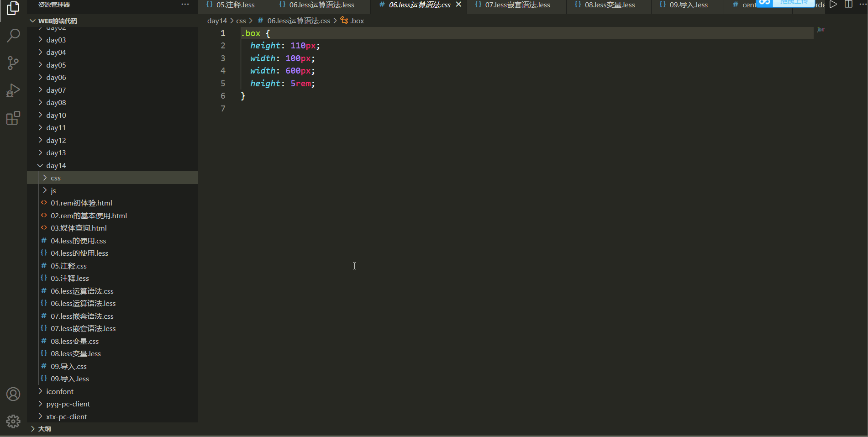Open 07.less嵌套语法.css file
The image size is (868, 437).
point(112,316)
